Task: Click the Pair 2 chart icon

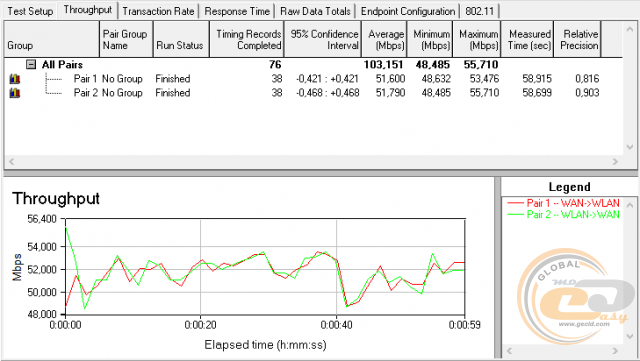Action: (15, 93)
